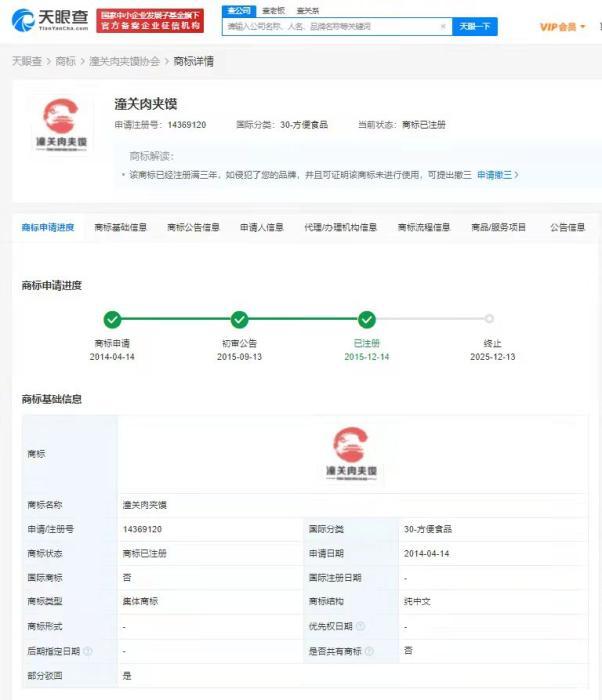602x700 pixels.
Task: Click help icon next to 优先权日期
Action: click(360, 627)
